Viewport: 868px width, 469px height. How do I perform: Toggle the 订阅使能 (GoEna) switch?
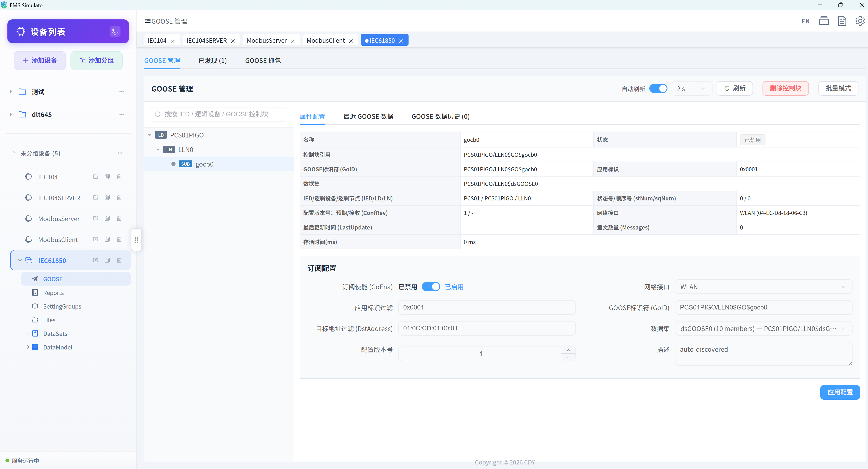coord(431,287)
